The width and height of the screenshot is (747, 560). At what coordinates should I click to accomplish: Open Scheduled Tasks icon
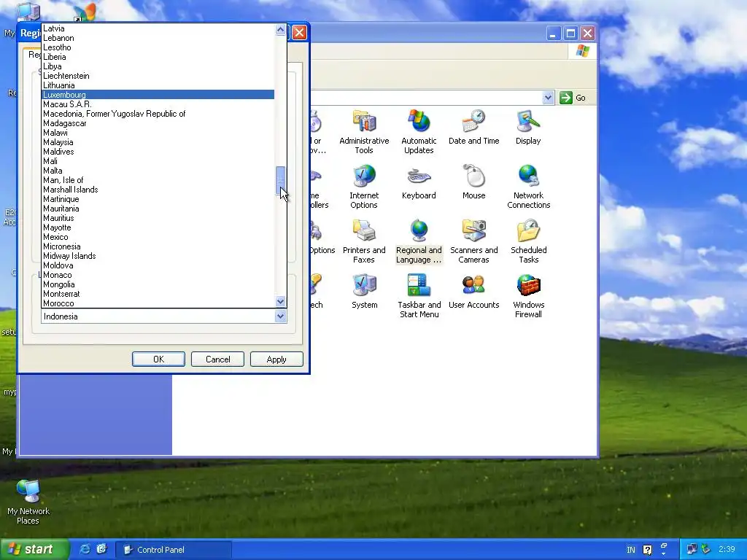click(528, 241)
